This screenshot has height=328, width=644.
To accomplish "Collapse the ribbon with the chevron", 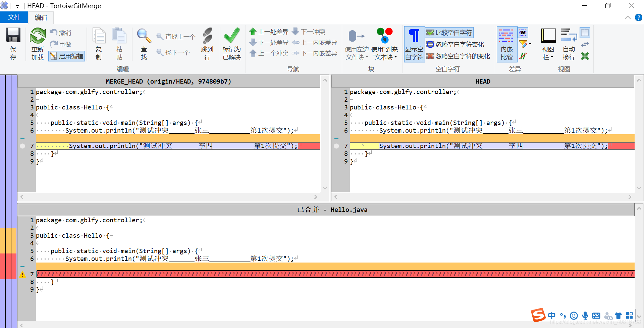I will pos(628,17).
